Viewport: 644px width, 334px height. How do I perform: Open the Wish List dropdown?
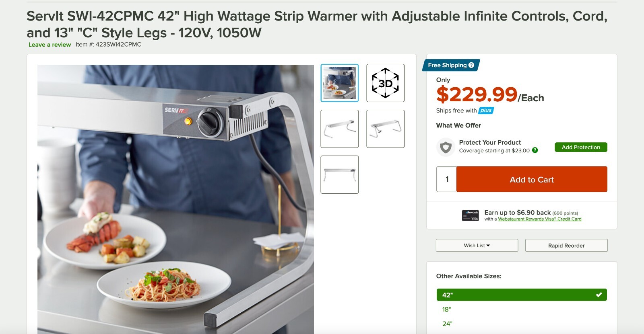pos(477,245)
